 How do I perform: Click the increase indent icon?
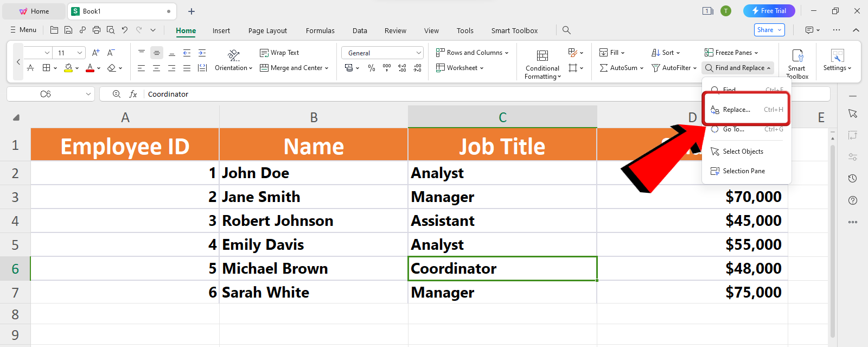click(x=202, y=53)
